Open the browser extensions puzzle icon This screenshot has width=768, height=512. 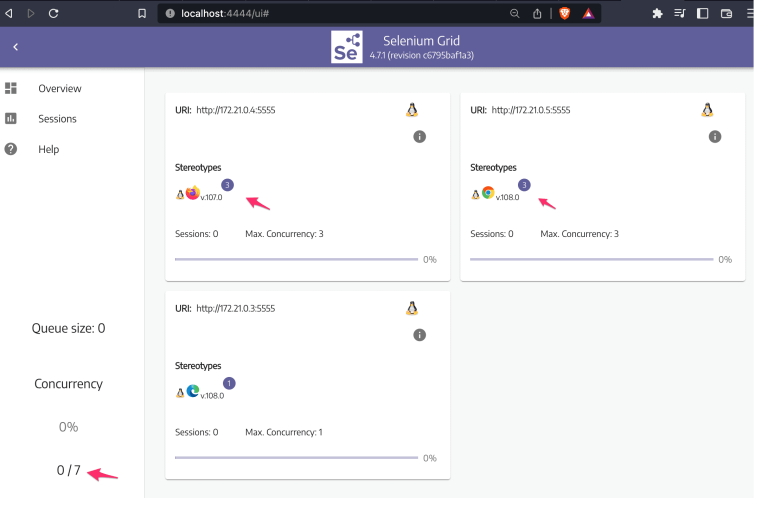click(x=657, y=13)
